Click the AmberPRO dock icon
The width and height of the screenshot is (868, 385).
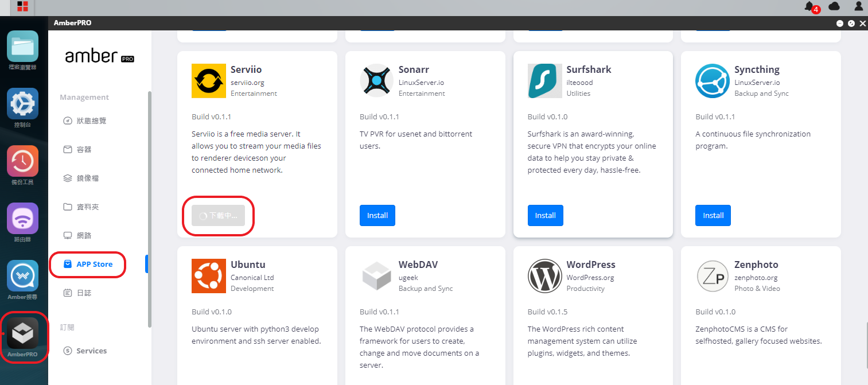[23, 333]
